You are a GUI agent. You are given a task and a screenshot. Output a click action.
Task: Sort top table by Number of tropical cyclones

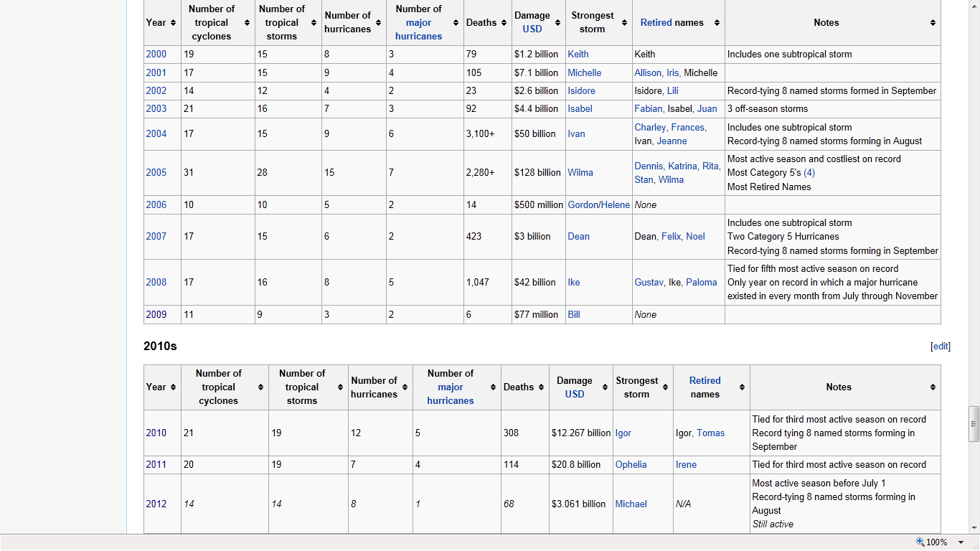(247, 23)
